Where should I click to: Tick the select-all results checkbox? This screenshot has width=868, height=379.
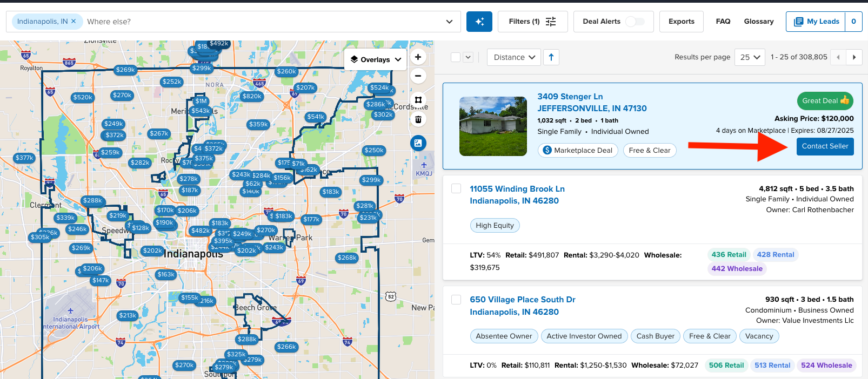pos(456,57)
